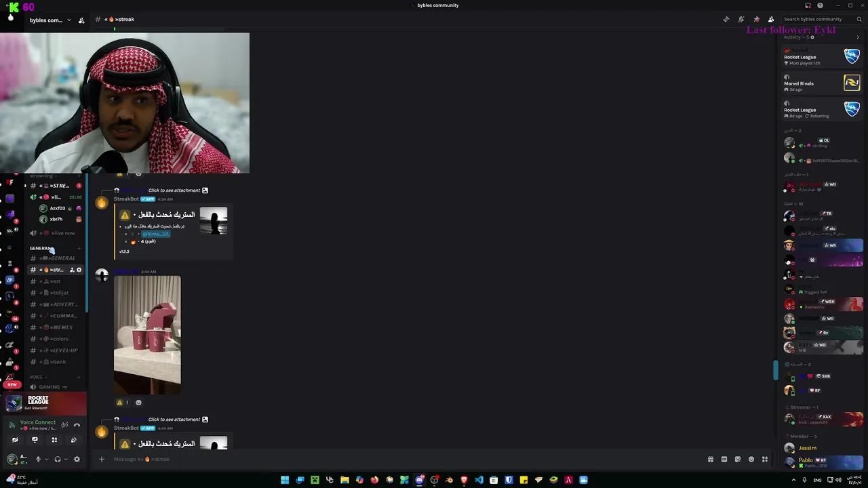
Task: Select the »tkiijat channel
Action: click(56, 293)
